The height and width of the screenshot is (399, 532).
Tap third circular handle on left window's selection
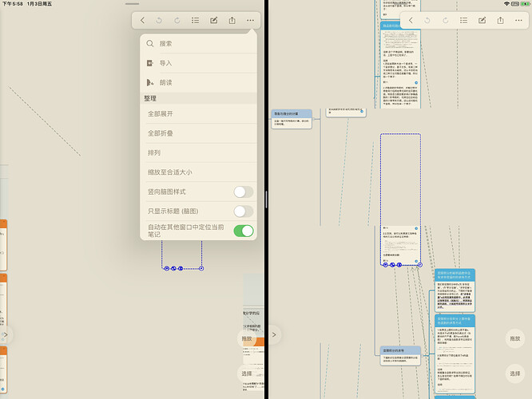coord(181,268)
